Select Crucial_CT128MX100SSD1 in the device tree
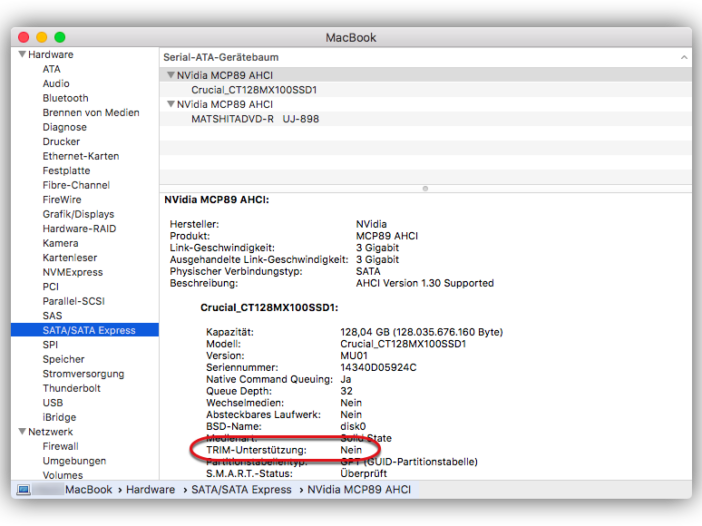Image resolution: width=702 pixels, height=526 pixels. [x=254, y=90]
